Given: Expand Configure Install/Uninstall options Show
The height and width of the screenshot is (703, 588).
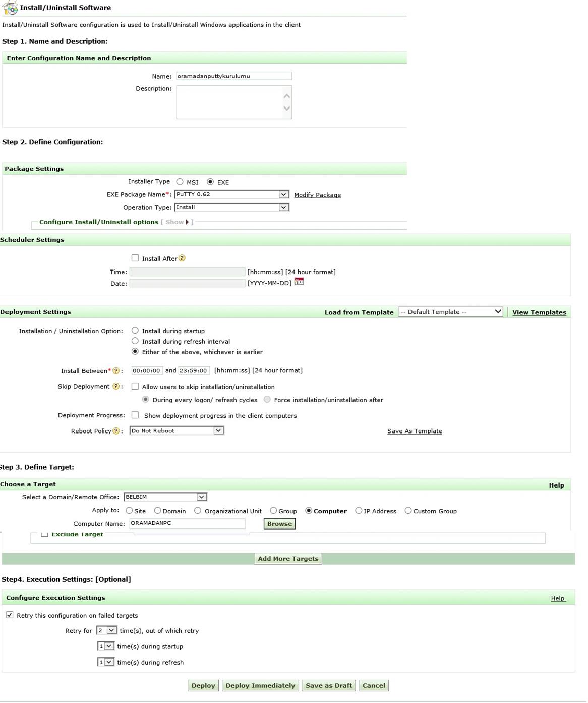Looking at the screenshot, I should 177,222.
